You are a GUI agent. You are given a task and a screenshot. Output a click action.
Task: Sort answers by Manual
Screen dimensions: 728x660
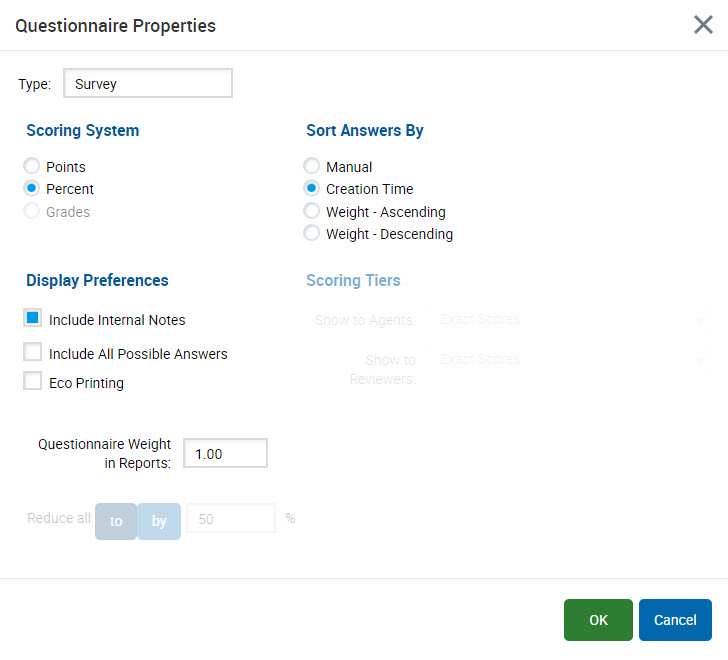click(312, 167)
